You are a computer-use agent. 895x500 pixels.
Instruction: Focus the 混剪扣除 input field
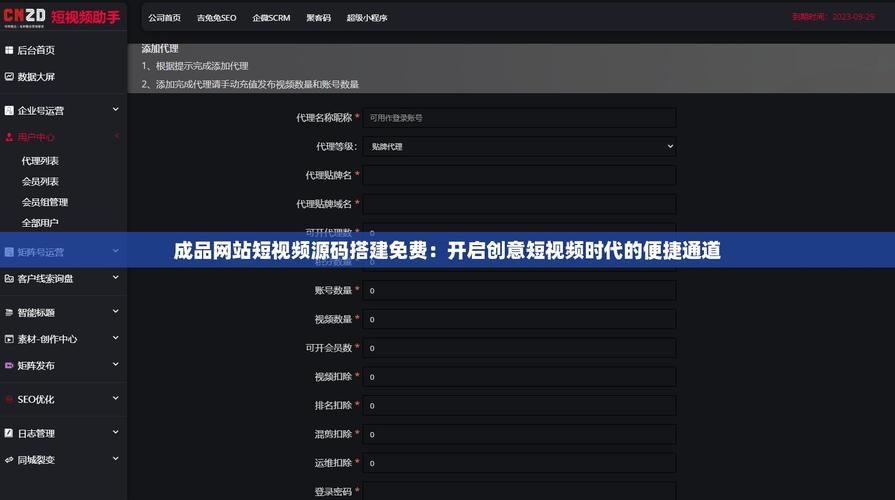point(519,434)
